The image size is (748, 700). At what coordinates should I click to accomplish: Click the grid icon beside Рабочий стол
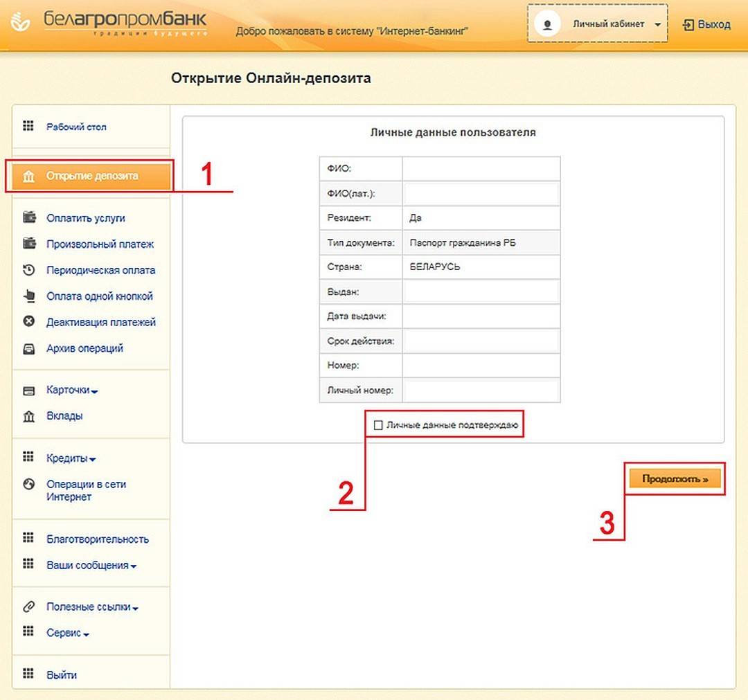(28, 126)
